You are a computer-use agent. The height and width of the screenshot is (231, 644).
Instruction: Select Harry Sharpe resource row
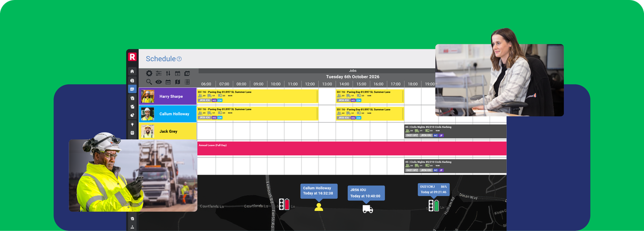pos(168,96)
